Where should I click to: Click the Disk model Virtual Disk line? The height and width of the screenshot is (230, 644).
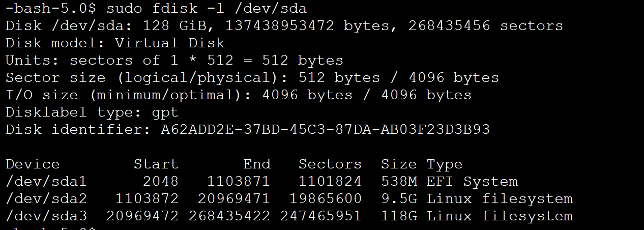point(115,43)
